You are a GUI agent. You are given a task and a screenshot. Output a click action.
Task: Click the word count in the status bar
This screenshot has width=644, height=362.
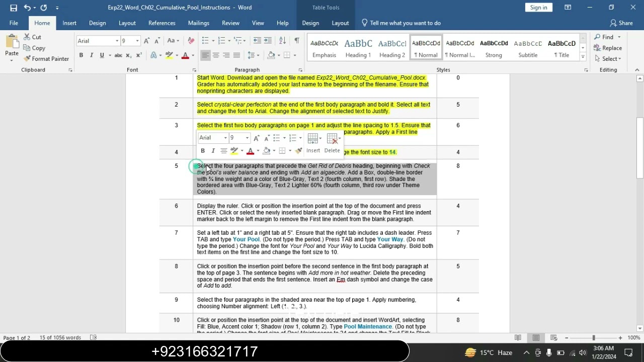point(60,338)
